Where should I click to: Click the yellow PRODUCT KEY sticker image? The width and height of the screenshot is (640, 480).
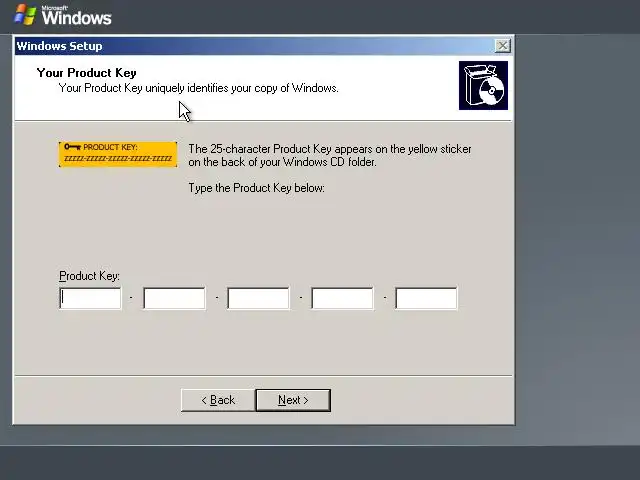click(118, 154)
